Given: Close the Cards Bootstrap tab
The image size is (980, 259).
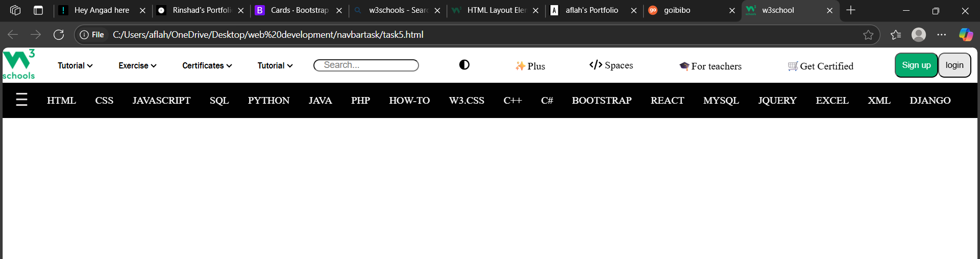Looking at the screenshot, I should tap(339, 10).
